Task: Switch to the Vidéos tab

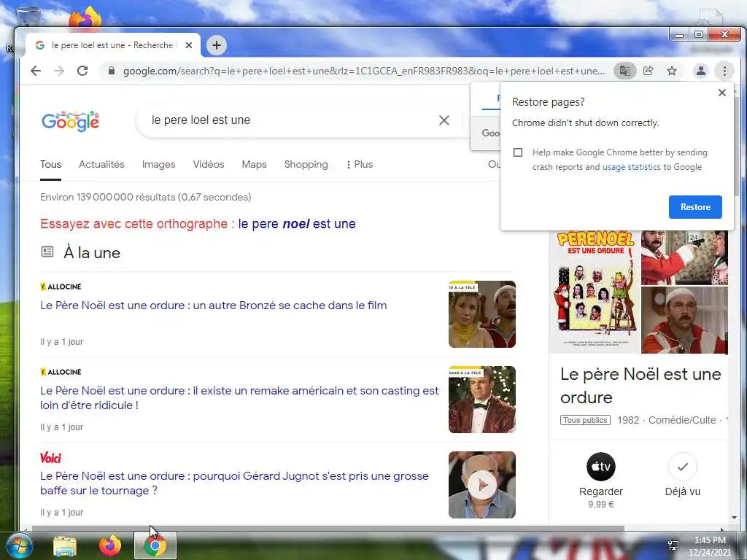Action: click(209, 164)
